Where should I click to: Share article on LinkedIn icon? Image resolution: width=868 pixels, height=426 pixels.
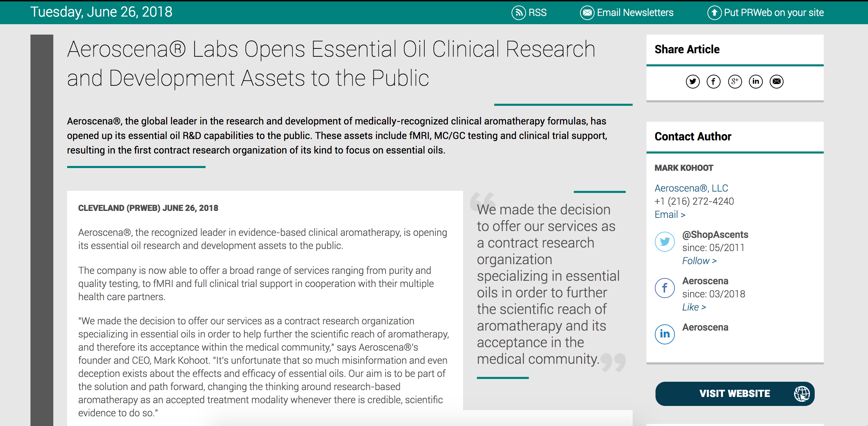756,82
